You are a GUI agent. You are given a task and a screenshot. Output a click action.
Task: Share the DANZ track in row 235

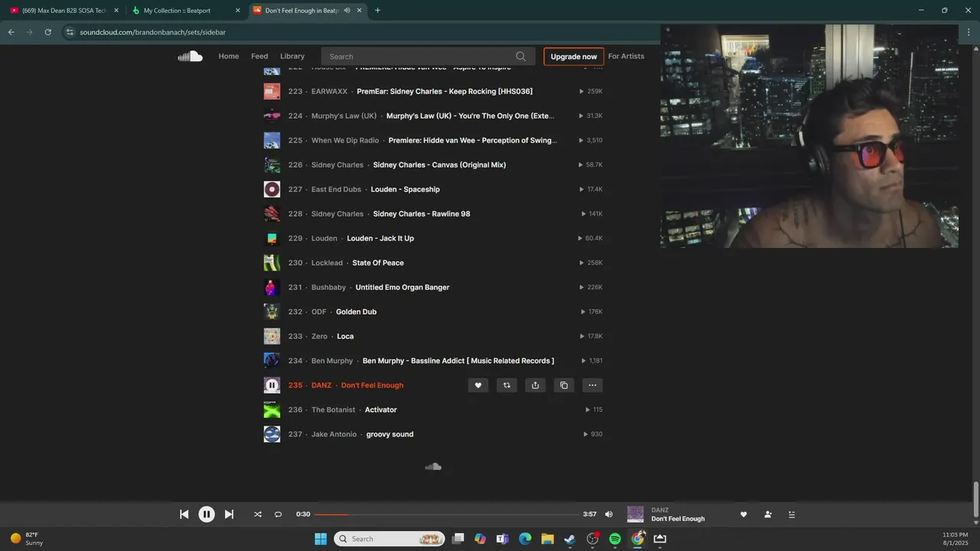[535, 385]
